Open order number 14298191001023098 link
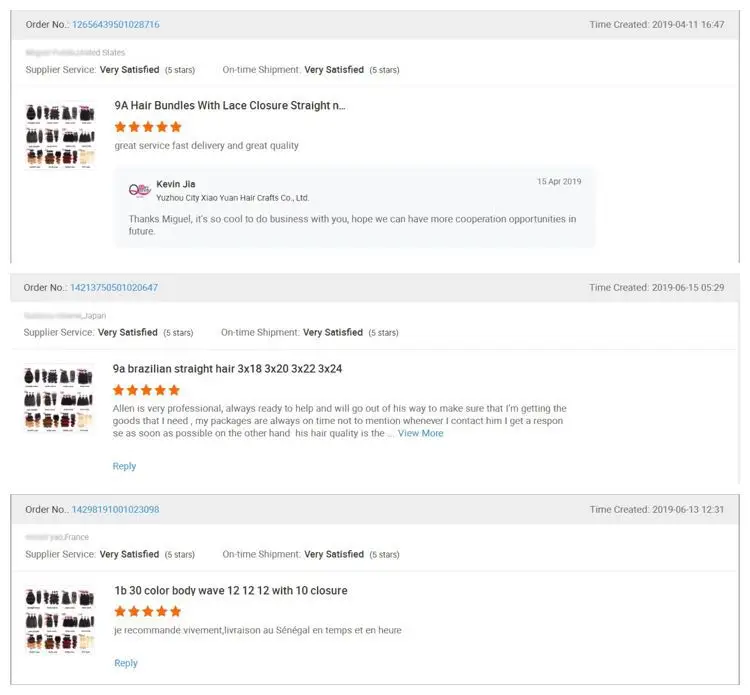 (115, 509)
